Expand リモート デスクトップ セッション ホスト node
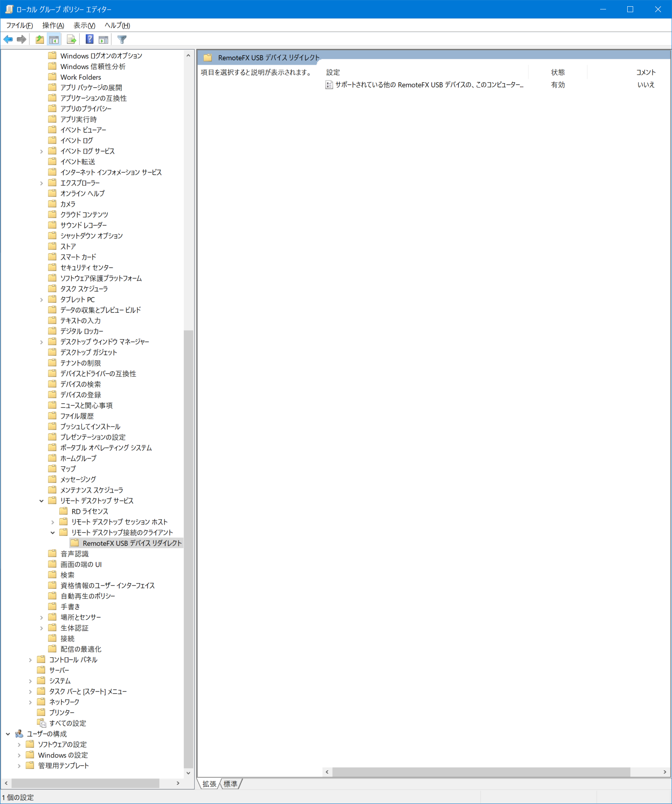Image resolution: width=672 pixels, height=804 pixels. (x=53, y=522)
